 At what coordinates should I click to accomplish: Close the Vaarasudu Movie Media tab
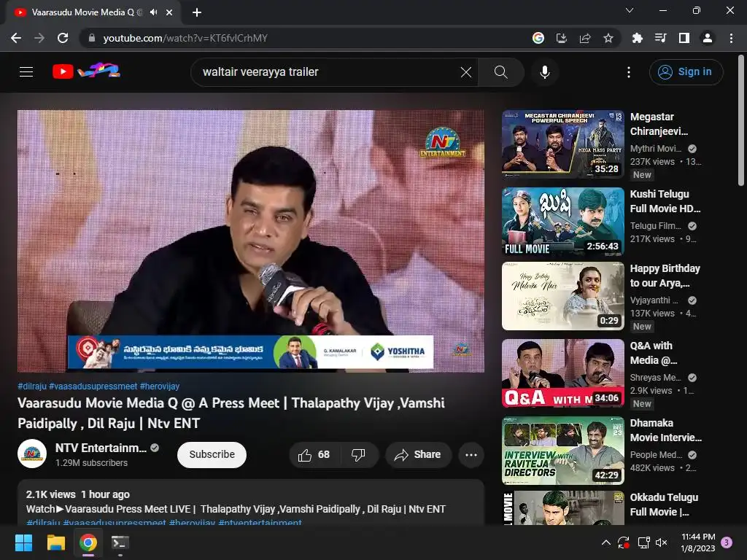169,12
